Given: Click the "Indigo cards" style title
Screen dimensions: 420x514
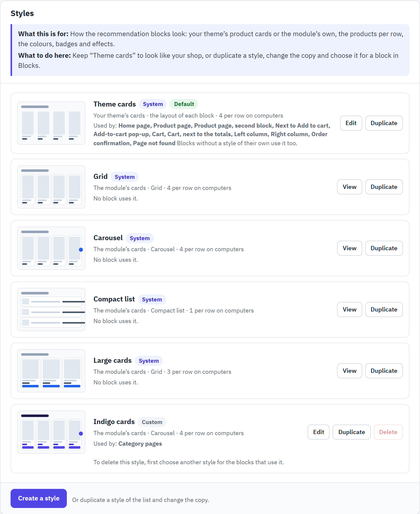Looking at the screenshot, I should coord(114,422).
